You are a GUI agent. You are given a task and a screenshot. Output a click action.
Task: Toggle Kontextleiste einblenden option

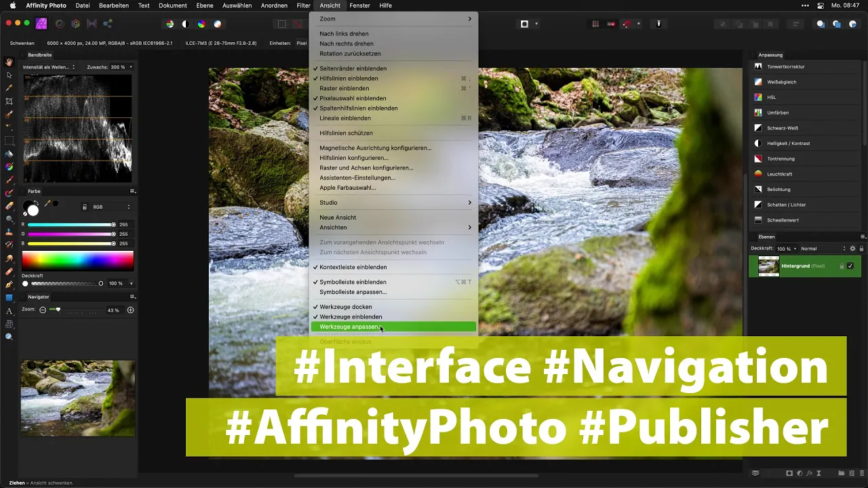click(x=393, y=267)
